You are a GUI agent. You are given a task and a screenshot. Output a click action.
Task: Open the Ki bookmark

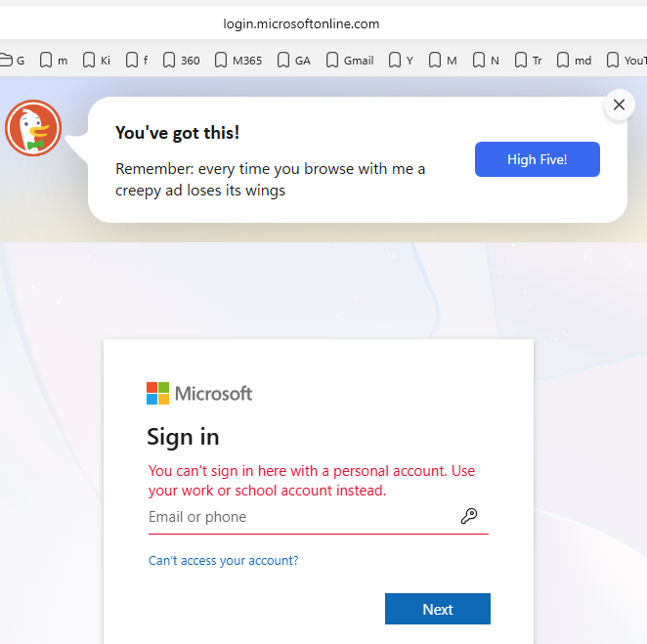97,61
